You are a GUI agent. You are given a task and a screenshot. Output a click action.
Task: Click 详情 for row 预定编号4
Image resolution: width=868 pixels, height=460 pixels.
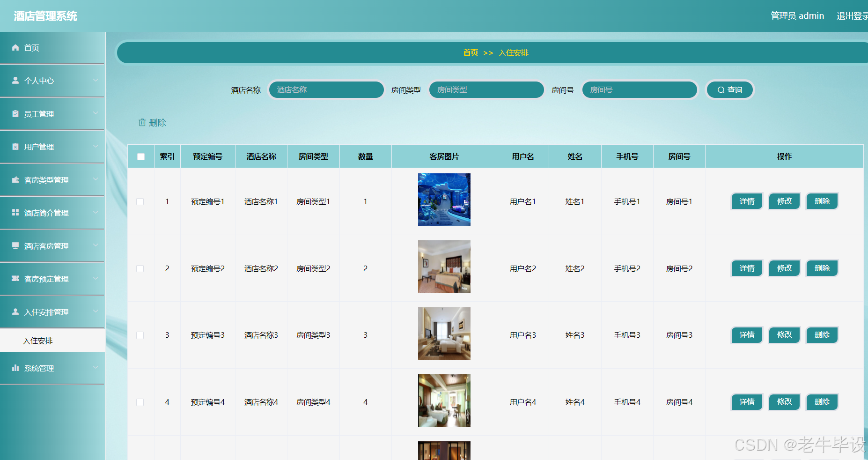click(747, 402)
